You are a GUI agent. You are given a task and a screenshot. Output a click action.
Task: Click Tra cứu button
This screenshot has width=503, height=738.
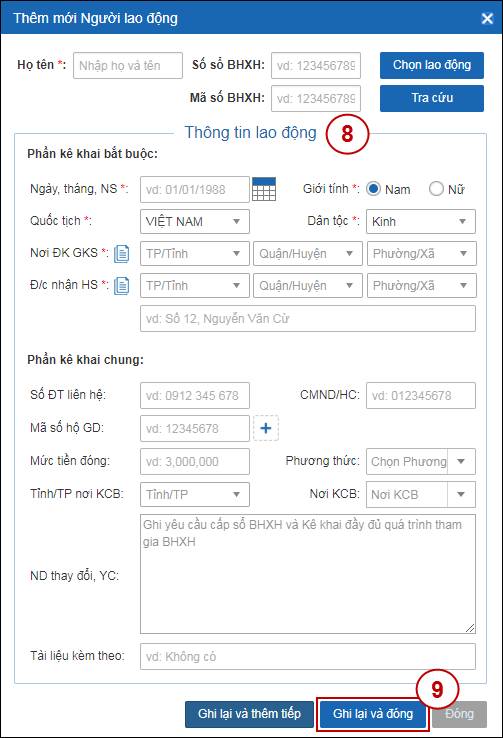coord(432,98)
